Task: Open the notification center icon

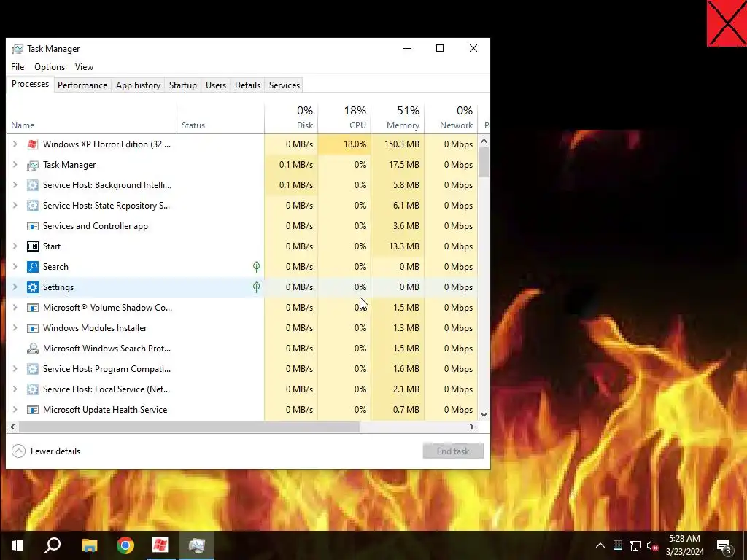Action: (724, 547)
